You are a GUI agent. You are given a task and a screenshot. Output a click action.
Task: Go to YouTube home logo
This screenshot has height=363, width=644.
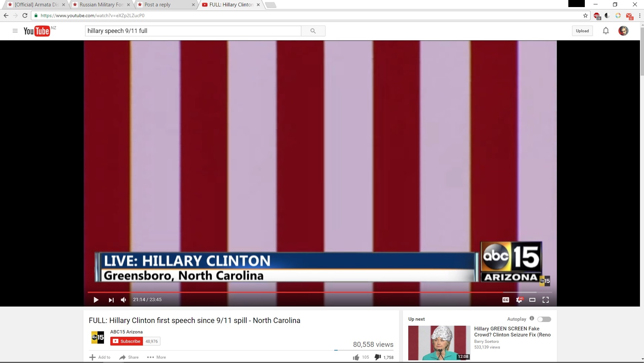[37, 31]
